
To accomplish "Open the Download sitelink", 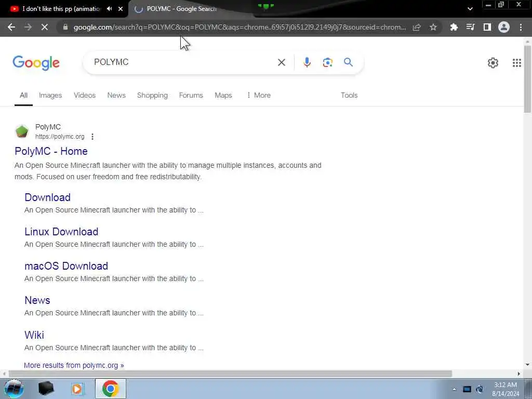I will tap(47, 197).
